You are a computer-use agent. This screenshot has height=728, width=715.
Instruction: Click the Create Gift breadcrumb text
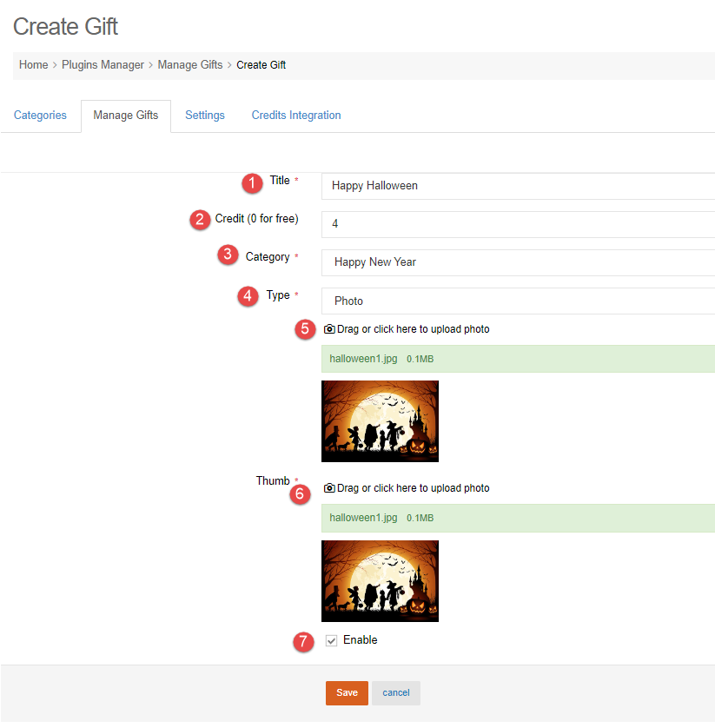pos(261,65)
